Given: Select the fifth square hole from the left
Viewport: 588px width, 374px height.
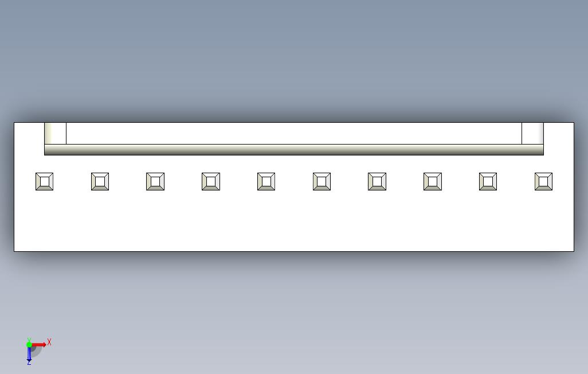Looking at the screenshot, I should [x=266, y=181].
